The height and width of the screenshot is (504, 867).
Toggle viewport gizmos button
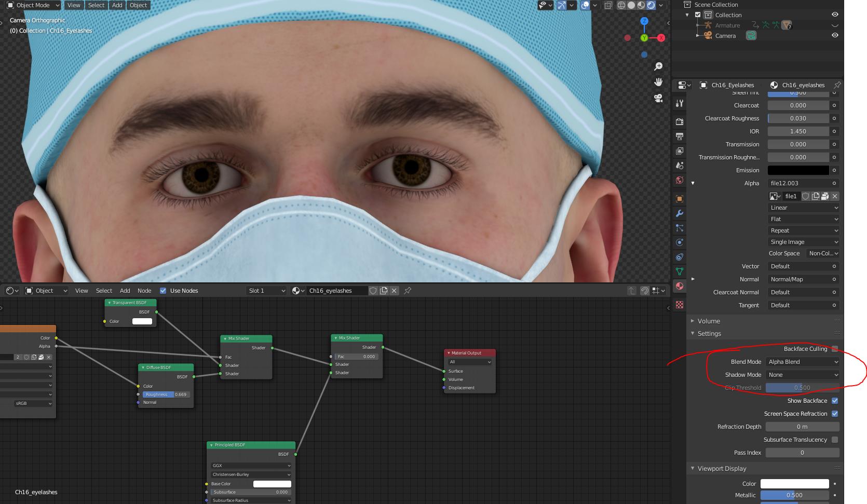point(561,5)
